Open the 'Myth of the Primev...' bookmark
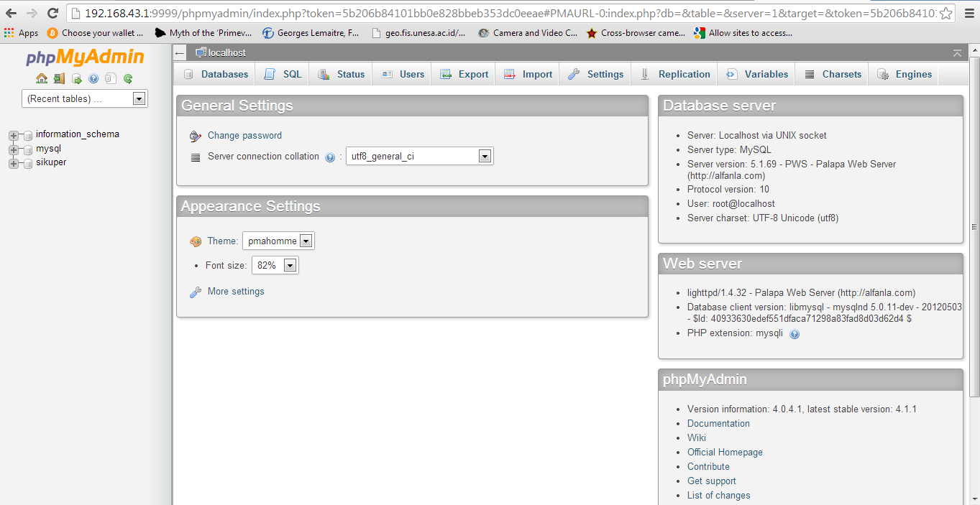 click(203, 33)
